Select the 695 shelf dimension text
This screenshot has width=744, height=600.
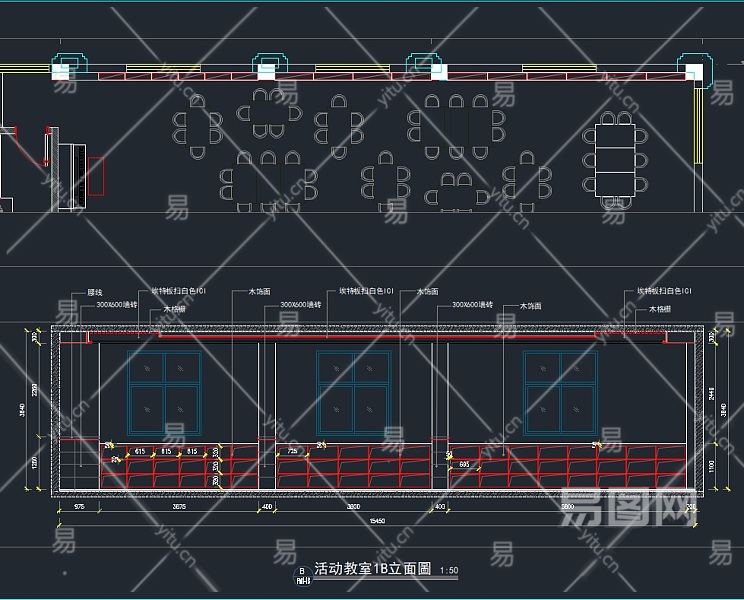tap(465, 464)
